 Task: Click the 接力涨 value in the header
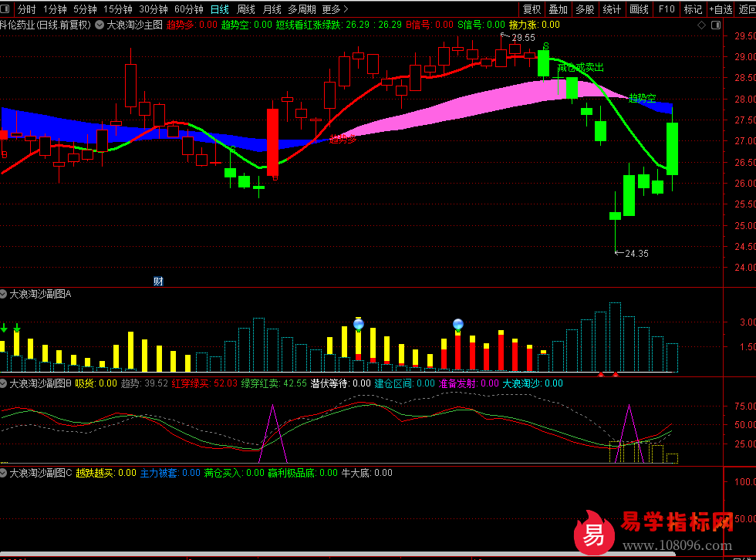534,25
